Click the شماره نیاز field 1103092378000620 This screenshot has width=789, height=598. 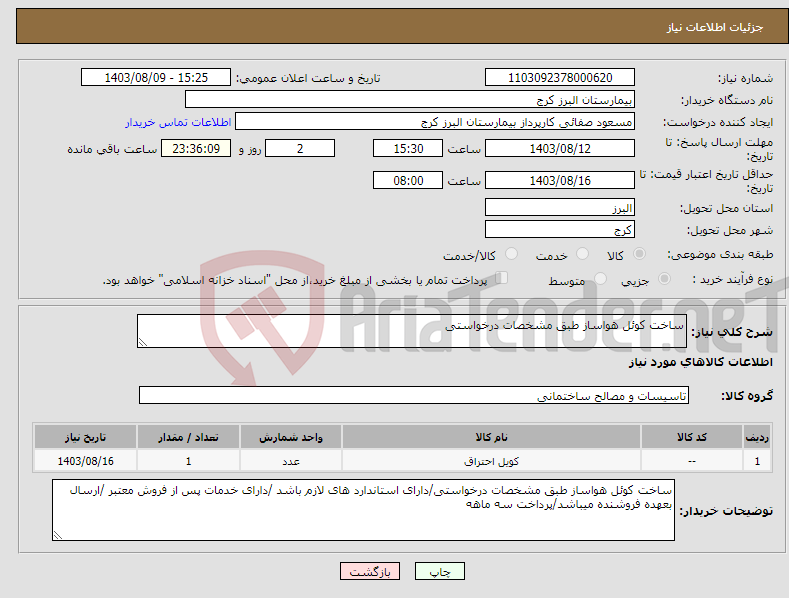[560, 78]
